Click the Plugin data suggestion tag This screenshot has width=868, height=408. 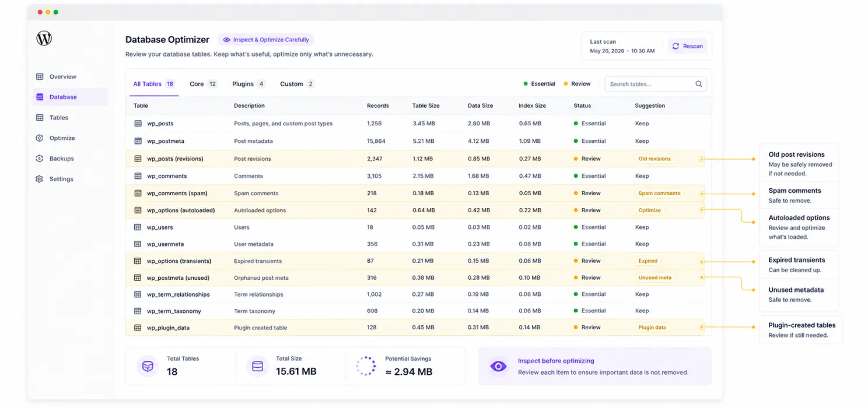tap(652, 328)
